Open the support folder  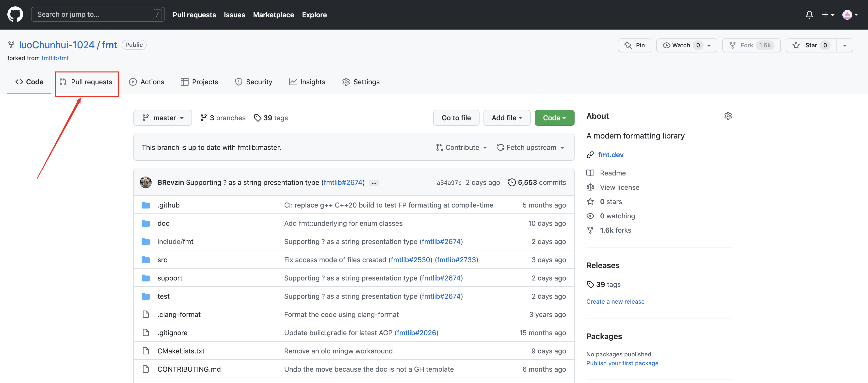click(x=170, y=278)
